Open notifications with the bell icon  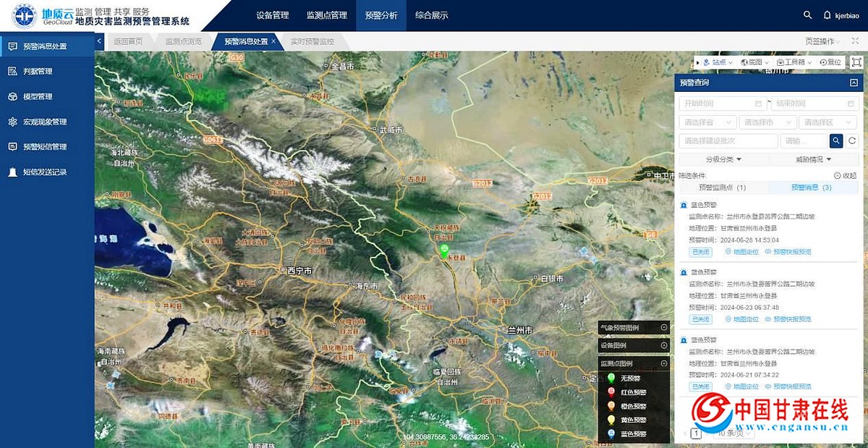tap(827, 15)
